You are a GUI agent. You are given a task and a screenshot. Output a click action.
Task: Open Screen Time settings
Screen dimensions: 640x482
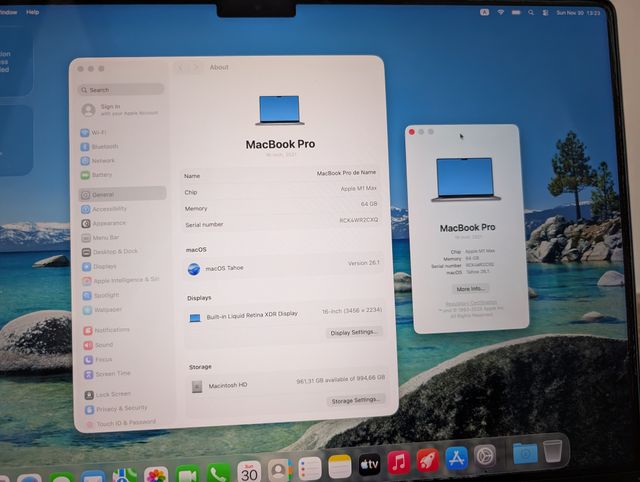coord(107,374)
